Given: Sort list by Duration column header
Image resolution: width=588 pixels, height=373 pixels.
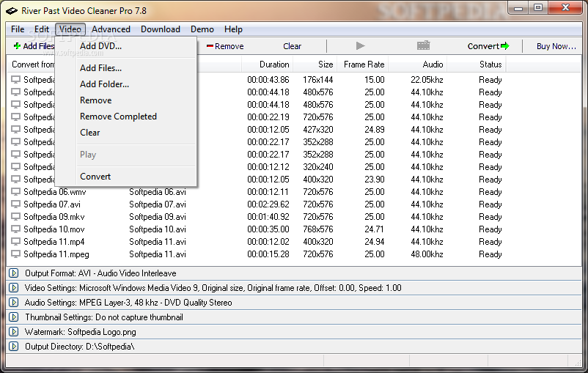Looking at the screenshot, I should (x=267, y=64).
